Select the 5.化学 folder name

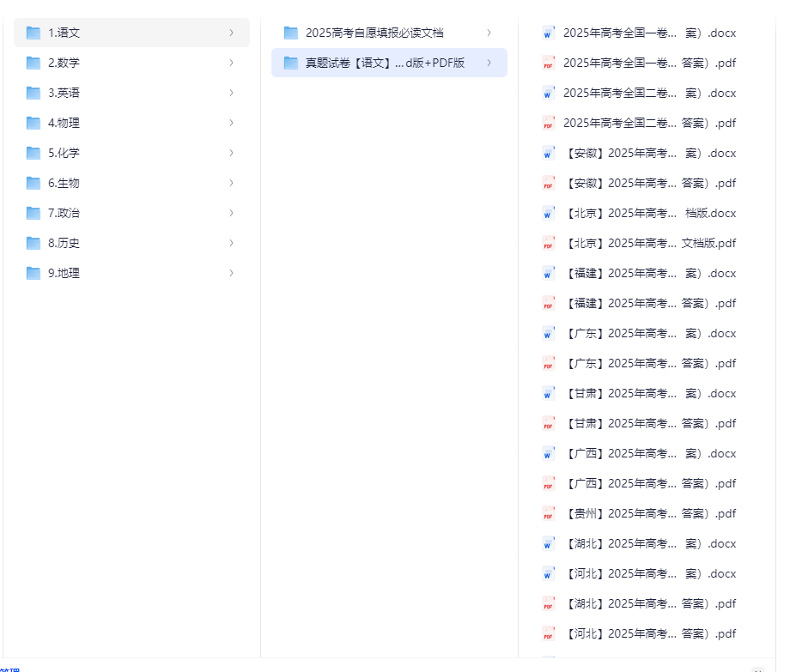point(64,153)
